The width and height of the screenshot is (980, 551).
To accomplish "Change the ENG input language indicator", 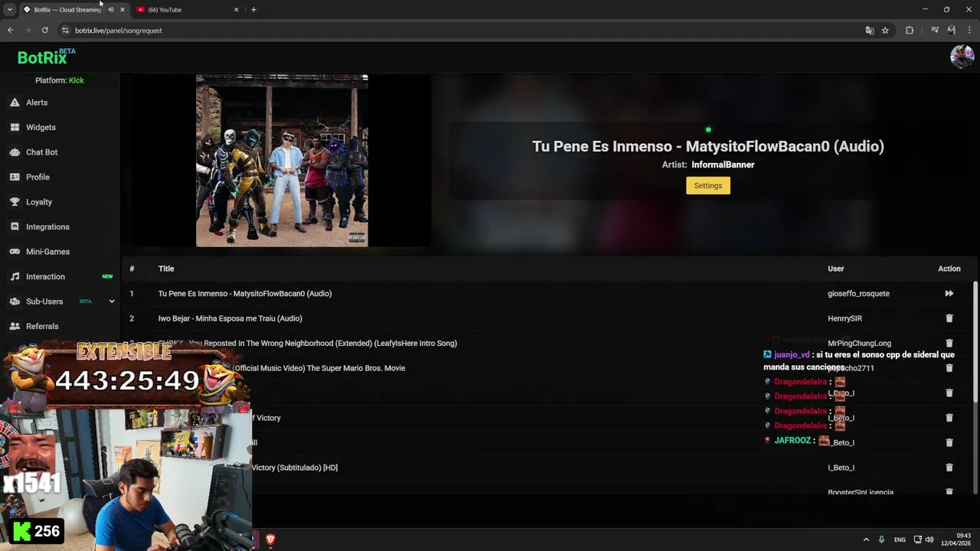I will (x=900, y=540).
